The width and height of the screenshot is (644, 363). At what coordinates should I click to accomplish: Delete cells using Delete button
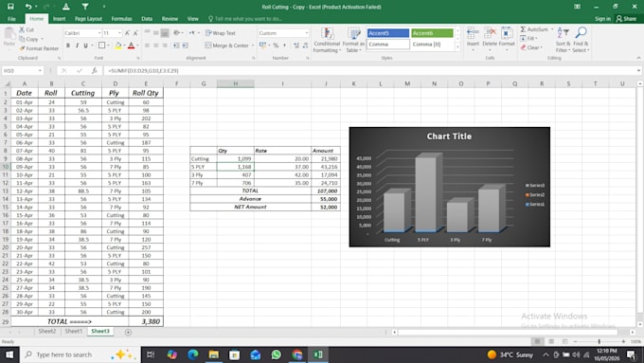(490, 39)
